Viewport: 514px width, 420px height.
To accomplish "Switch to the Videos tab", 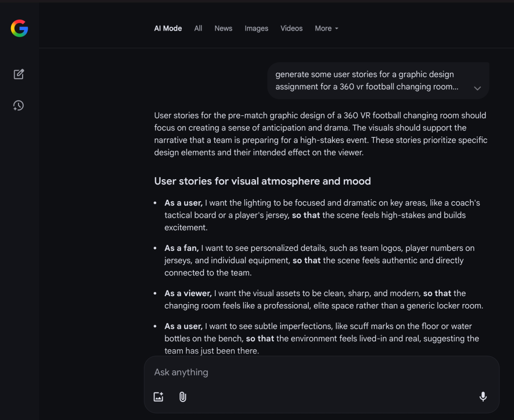I will pos(292,29).
